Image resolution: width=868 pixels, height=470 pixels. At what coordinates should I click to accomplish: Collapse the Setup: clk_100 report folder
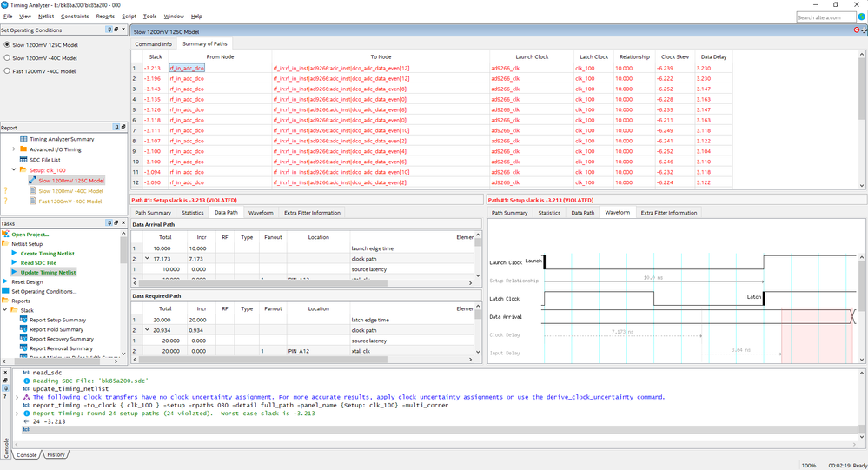click(x=14, y=170)
